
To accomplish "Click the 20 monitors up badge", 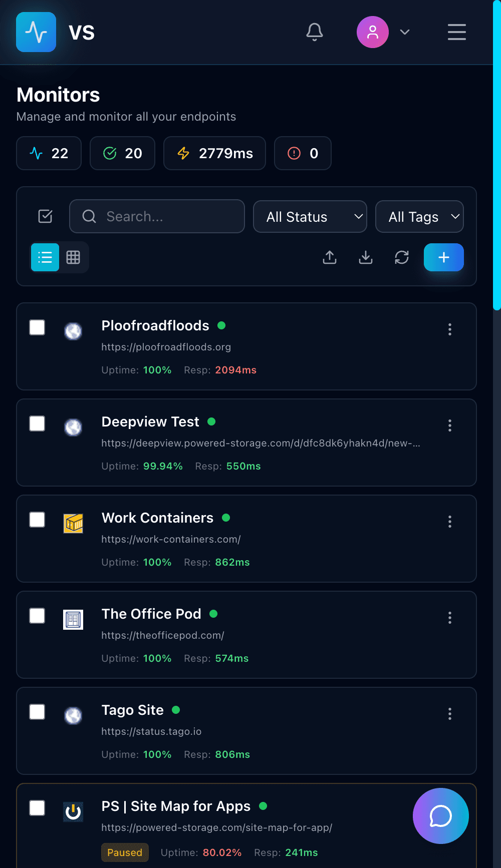I will (x=123, y=153).
